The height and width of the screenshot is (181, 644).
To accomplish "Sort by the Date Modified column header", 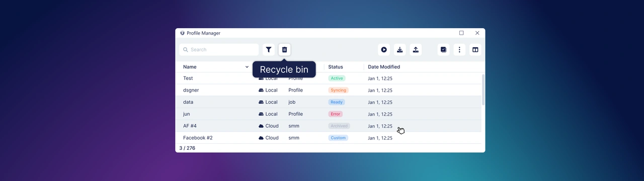I will (x=384, y=67).
